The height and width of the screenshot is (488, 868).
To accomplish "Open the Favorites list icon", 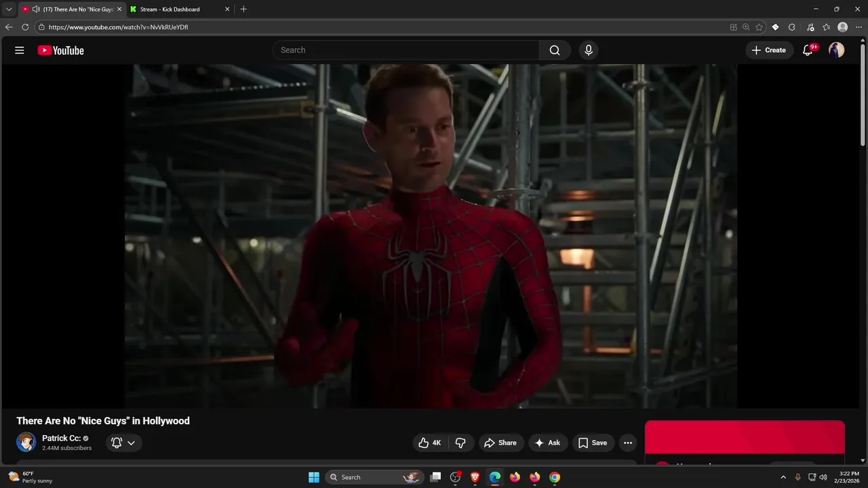I will 827,27.
